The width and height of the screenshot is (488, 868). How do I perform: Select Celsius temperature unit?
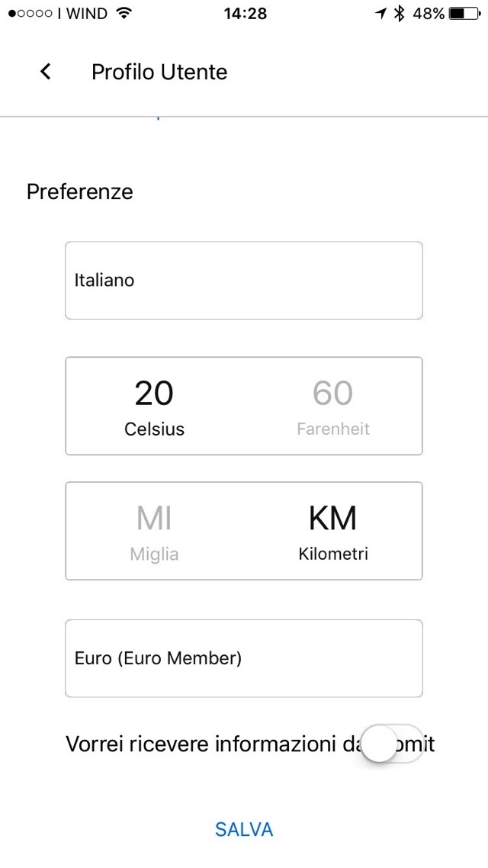(155, 407)
